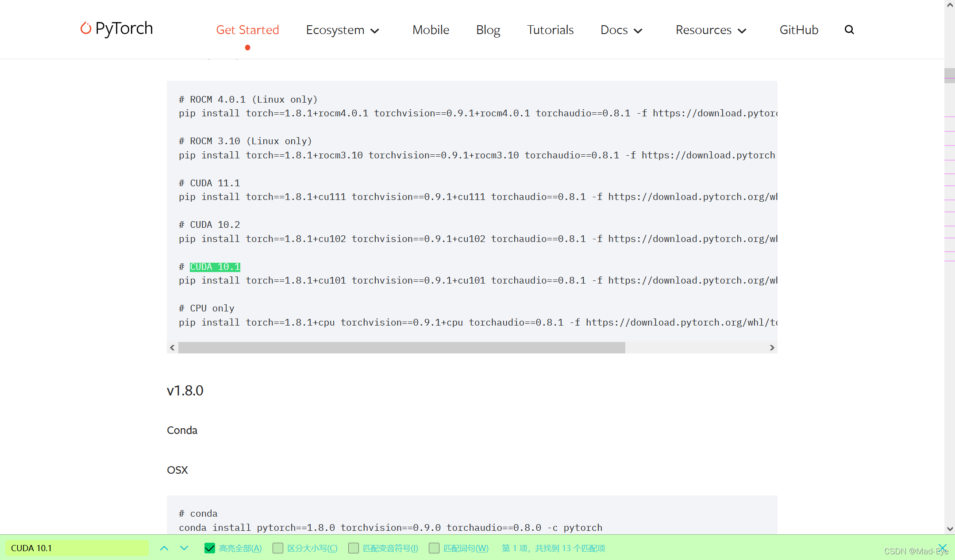Open the Mobile page
This screenshot has width=955, height=560.
coord(431,30)
